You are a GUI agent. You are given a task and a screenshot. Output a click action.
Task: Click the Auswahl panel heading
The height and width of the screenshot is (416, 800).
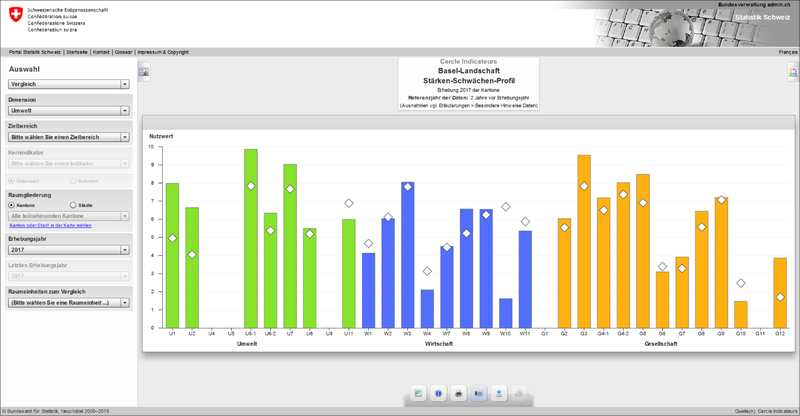click(24, 69)
